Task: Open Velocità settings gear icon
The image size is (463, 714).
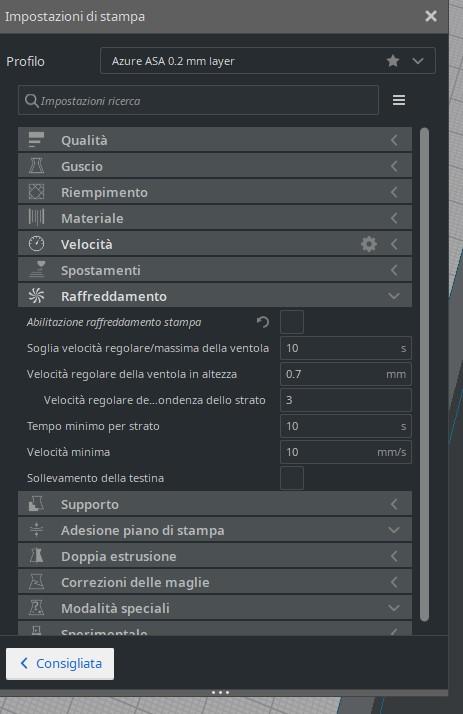Action: point(369,244)
